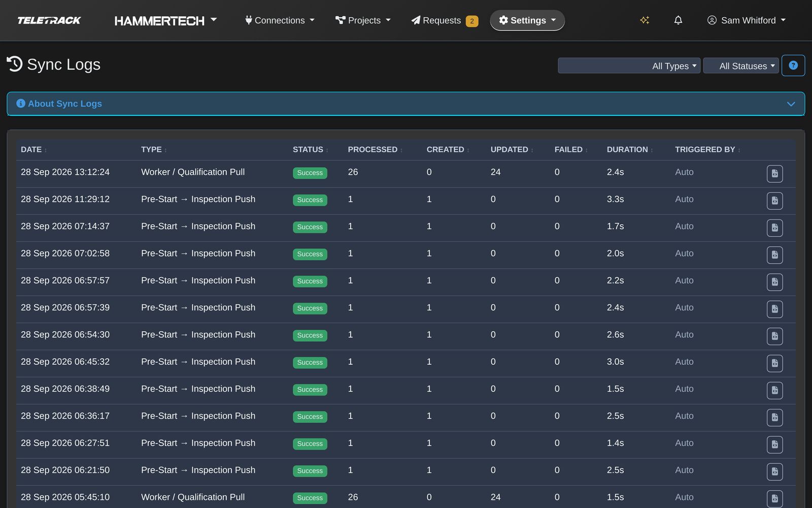Click the 3.3s duration value
This screenshot has height=508, width=812.
[x=615, y=199]
